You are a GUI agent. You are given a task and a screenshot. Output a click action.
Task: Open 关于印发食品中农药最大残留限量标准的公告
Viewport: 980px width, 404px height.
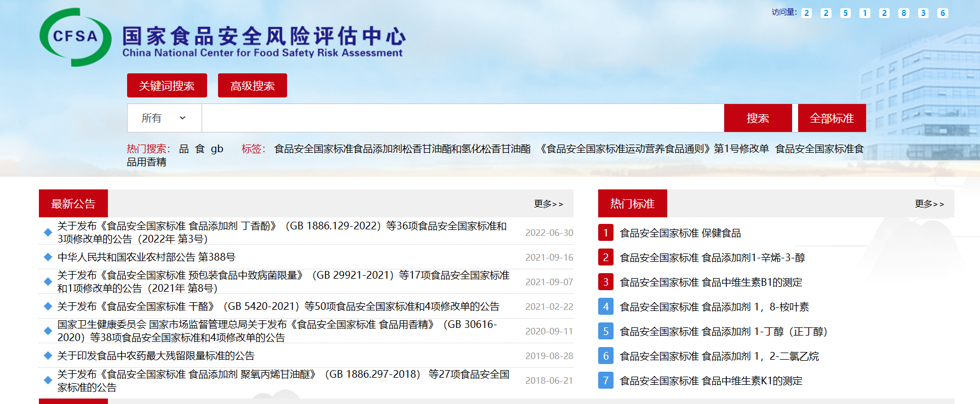click(156, 356)
